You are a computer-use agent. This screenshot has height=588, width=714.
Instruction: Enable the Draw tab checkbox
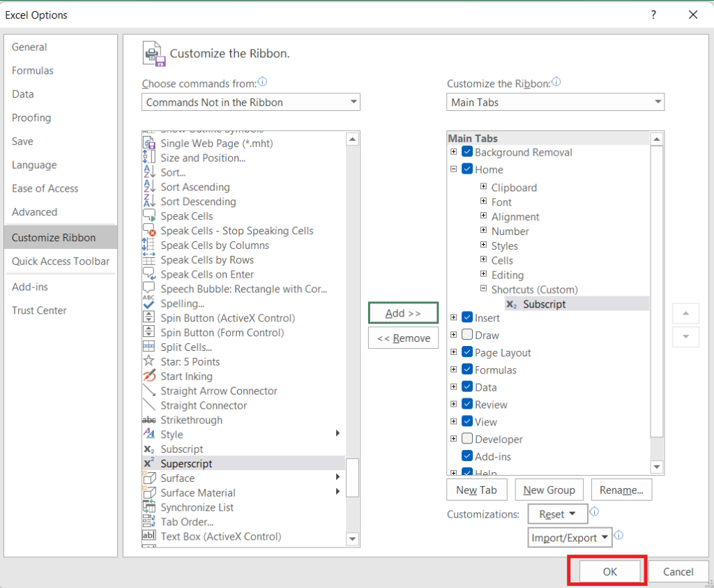point(467,335)
